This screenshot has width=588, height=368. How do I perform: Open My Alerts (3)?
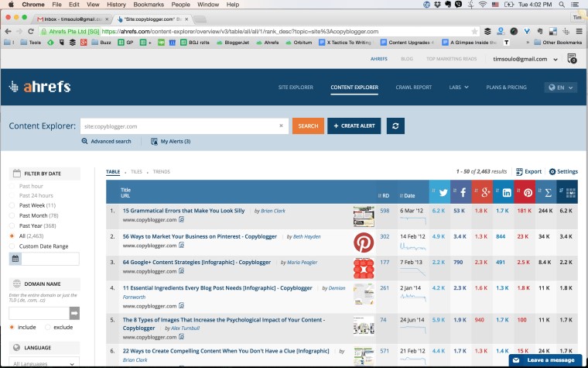tap(171, 141)
